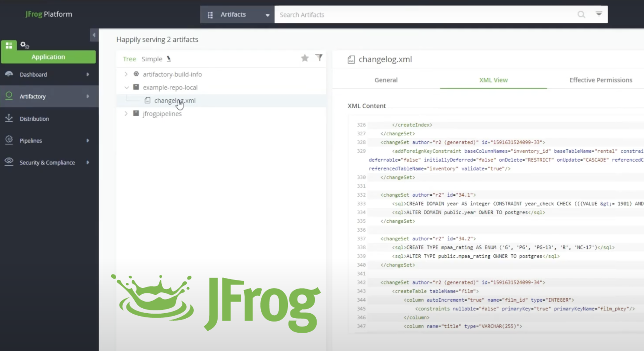Open the advanced search filter icon
Image resolution: width=644 pixels, height=351 pixels.
[x=599, y=14]
